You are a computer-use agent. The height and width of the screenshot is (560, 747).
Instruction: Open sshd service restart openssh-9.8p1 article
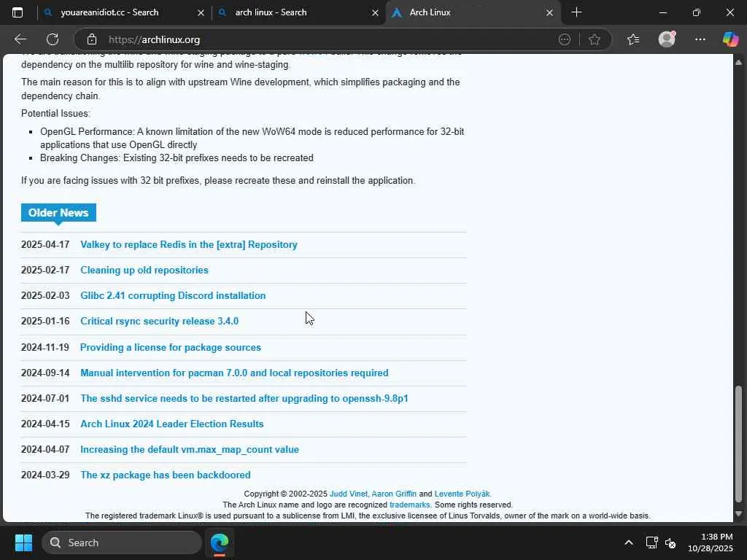point(244,399)
